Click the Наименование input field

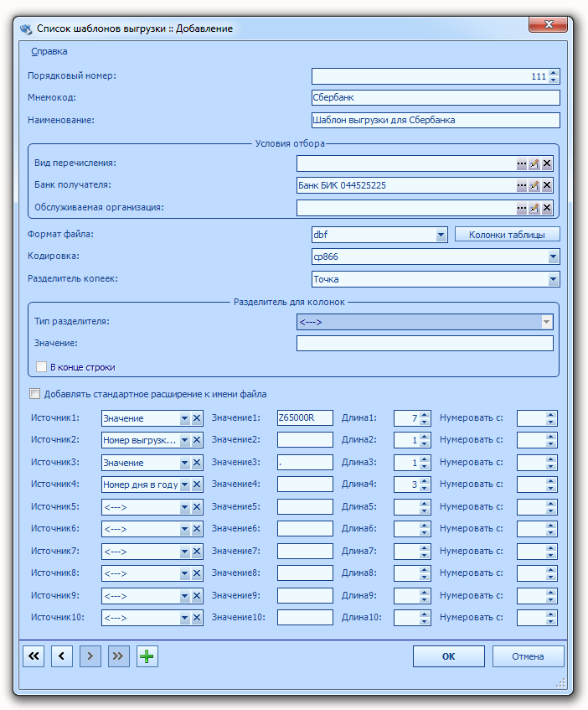click(436, 120)
